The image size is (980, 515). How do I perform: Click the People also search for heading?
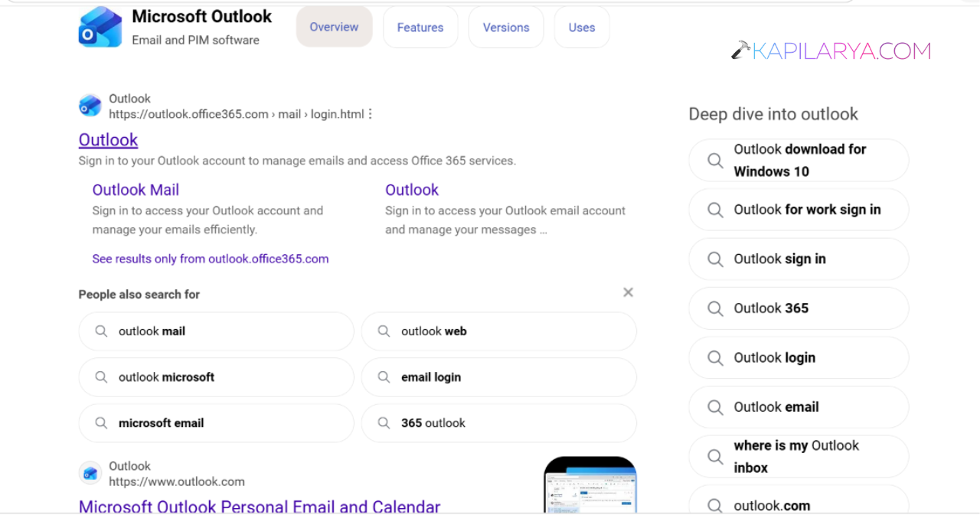click(139, 295)
